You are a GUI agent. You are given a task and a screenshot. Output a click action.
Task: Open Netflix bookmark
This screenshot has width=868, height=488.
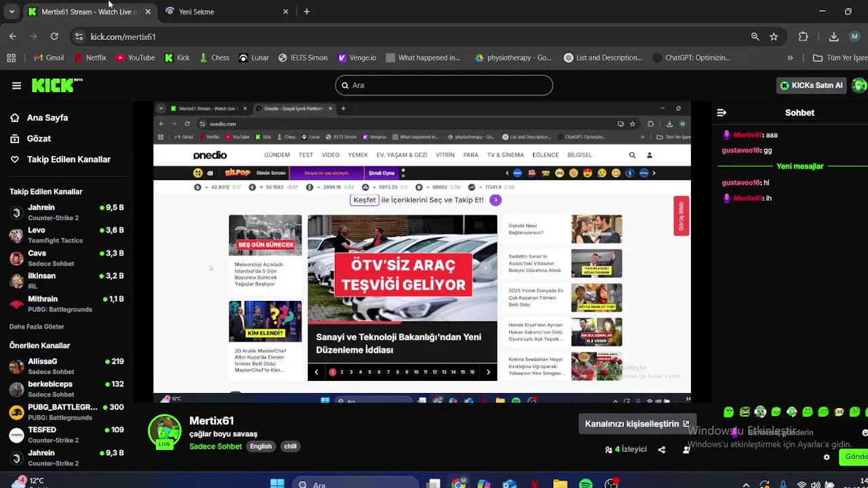pos(90,58)
